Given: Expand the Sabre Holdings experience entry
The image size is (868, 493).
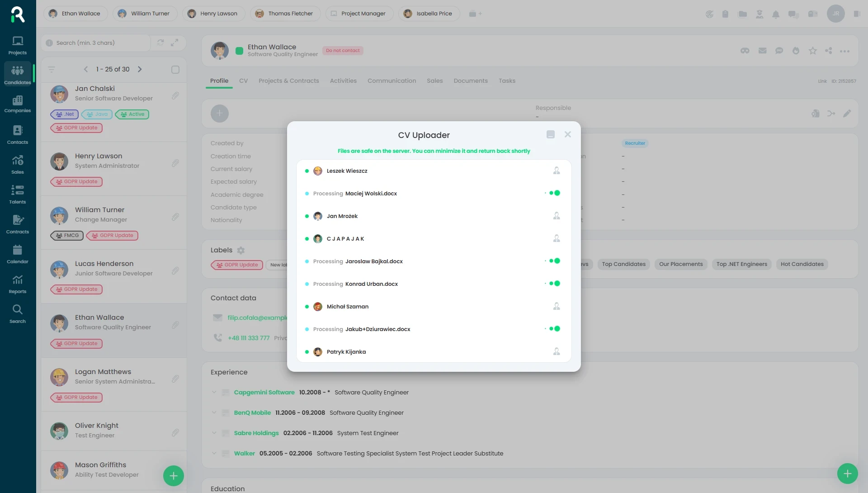Looking at the screenshot, I should pos(213,433).
